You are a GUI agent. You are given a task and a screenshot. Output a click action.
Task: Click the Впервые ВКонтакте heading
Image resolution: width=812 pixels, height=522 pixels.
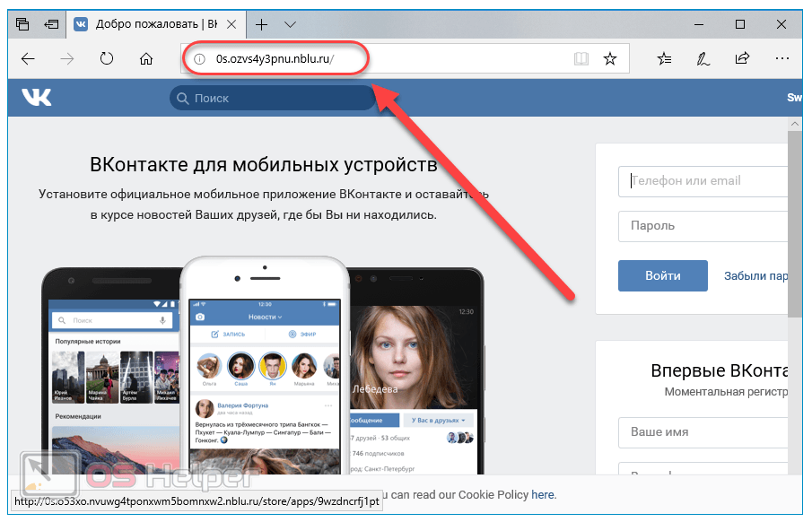point(720,370)
